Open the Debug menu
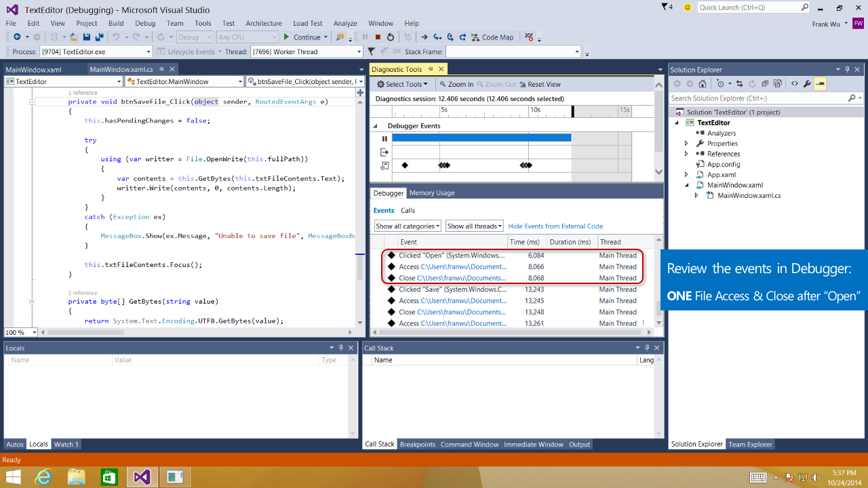Image resolution: width=868 pixels, height=488 pixels. coord(145,23)
